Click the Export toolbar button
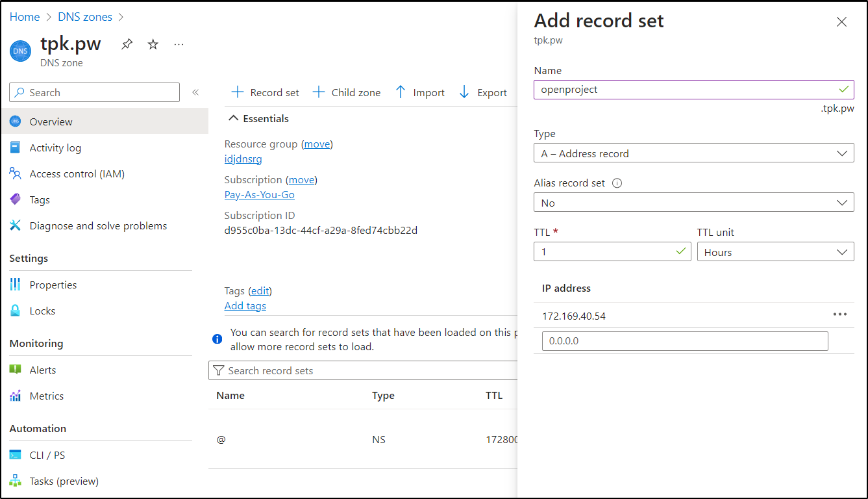 (x=483, y=92)
